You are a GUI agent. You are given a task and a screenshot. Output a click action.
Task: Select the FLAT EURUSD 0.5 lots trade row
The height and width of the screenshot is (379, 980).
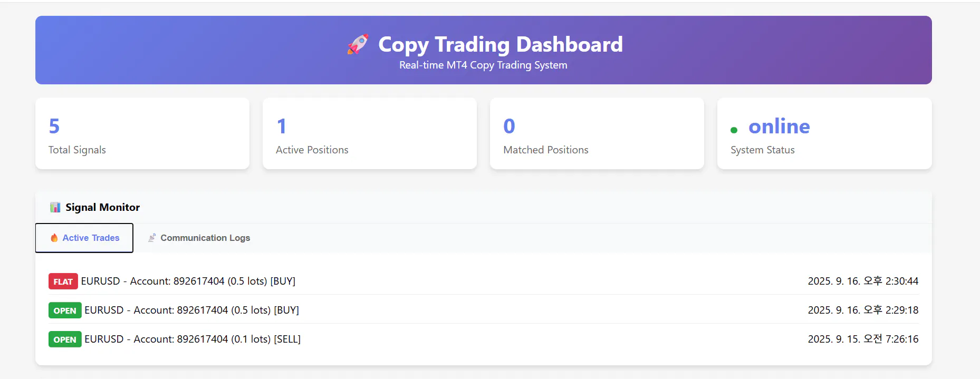click(188, 281)
